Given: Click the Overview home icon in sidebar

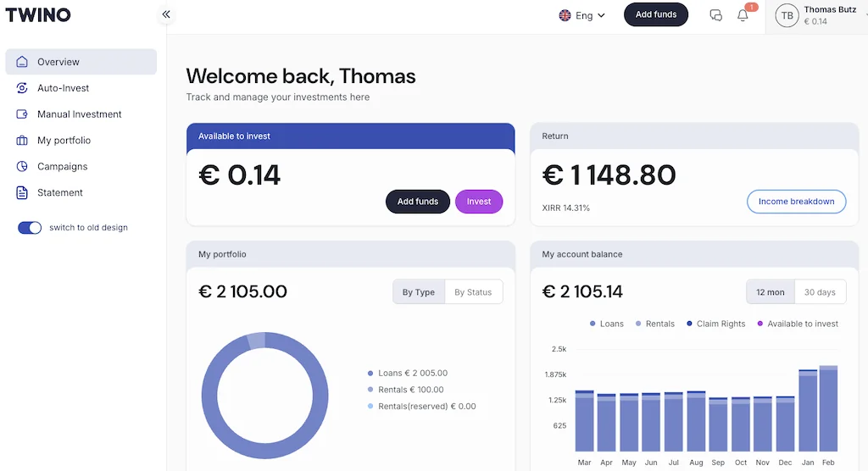Looking at the screenshot, I should click(x=22, y=62).
